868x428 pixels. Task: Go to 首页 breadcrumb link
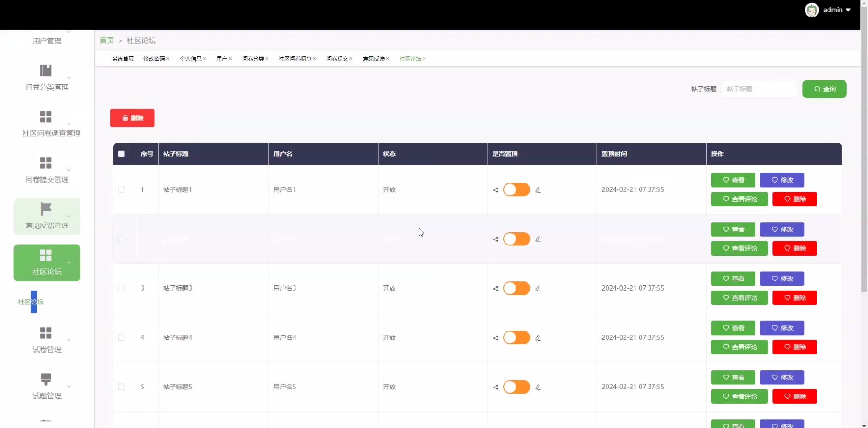[x=107, y=40]
